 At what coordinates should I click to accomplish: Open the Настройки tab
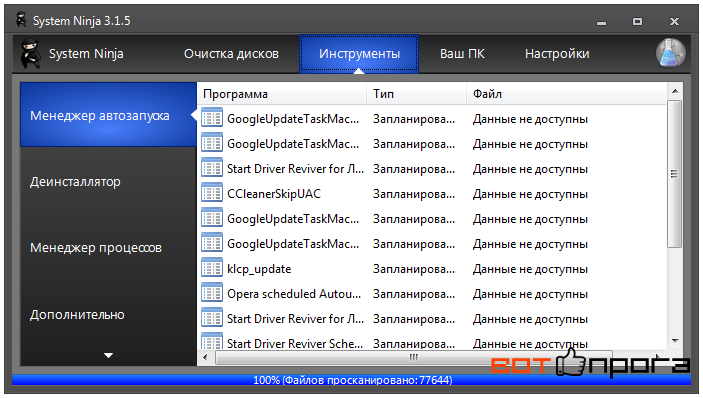tap(557, 54)
